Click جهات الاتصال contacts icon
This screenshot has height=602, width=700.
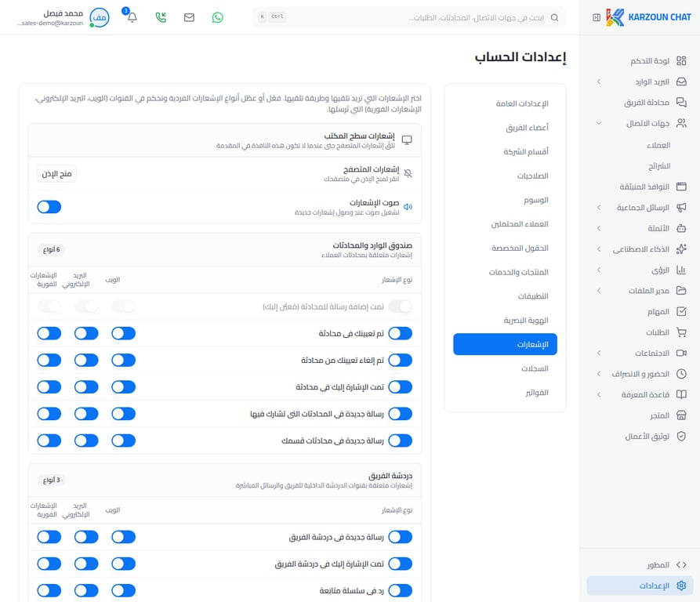(681, 123)
